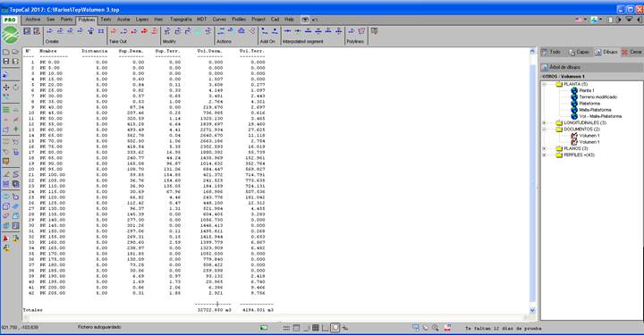This screenshot has height=335, width=644.
Task: Toggle the highlighted circle snap icon in status bar
Action: click(x=335, y=328)
